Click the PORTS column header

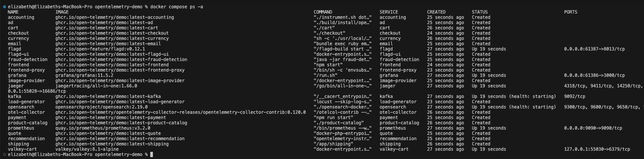tap(571, 12)
